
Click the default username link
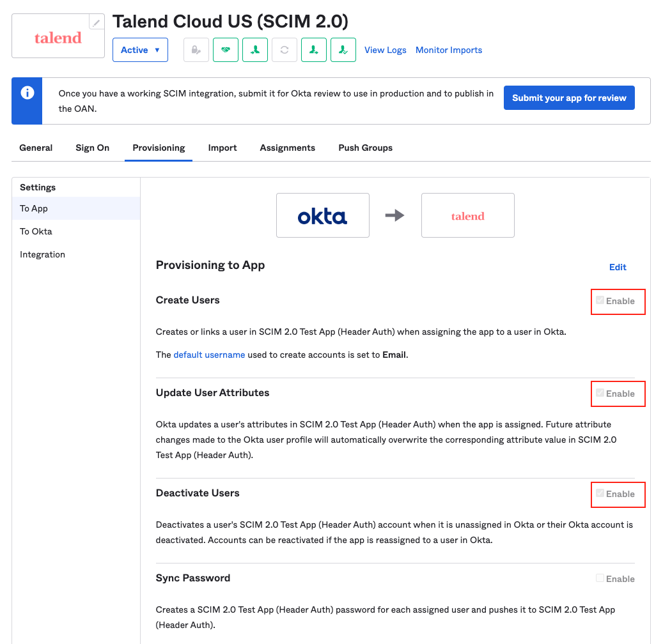209,355
